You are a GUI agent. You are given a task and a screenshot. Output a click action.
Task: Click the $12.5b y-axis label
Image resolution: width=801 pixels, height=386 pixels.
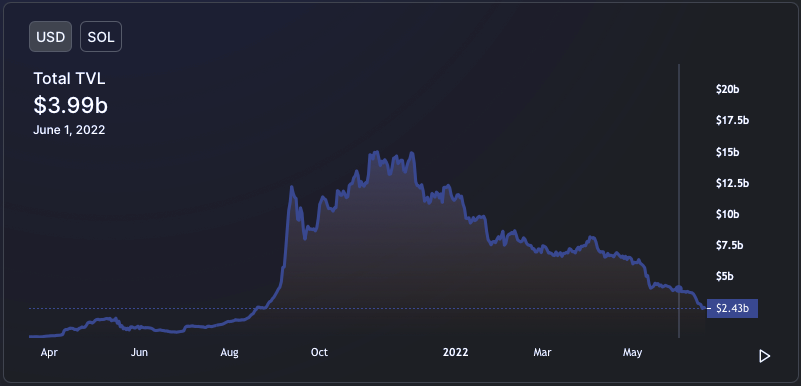733,183
